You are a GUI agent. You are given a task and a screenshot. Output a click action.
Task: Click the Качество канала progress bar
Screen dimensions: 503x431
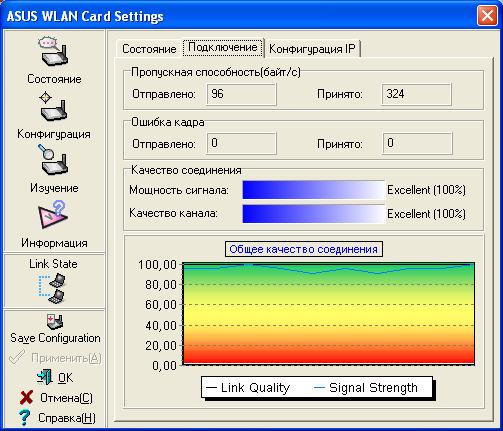point(314,214)
